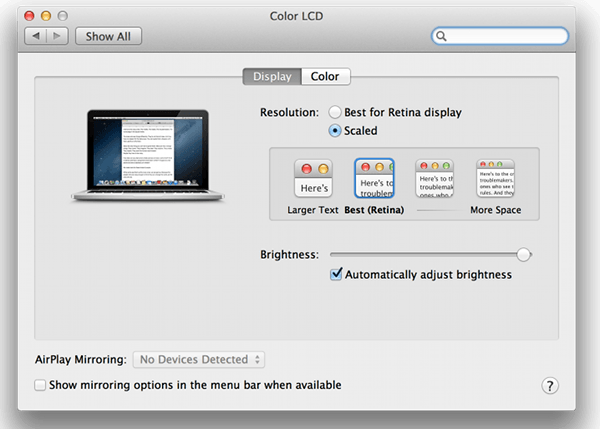Switch to the Color tab
The width and height of the screenshot is (600, 429).
point(325,77)
